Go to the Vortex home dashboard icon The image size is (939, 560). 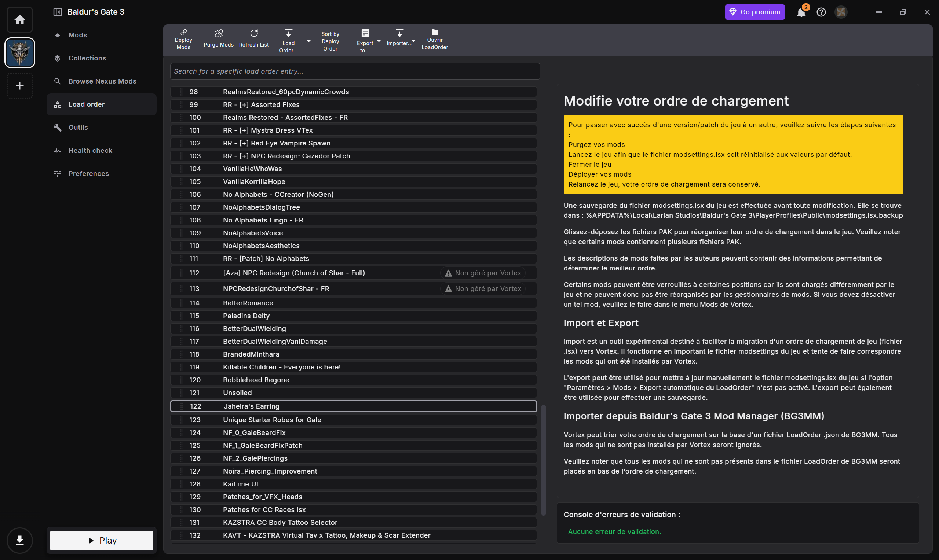20,20
